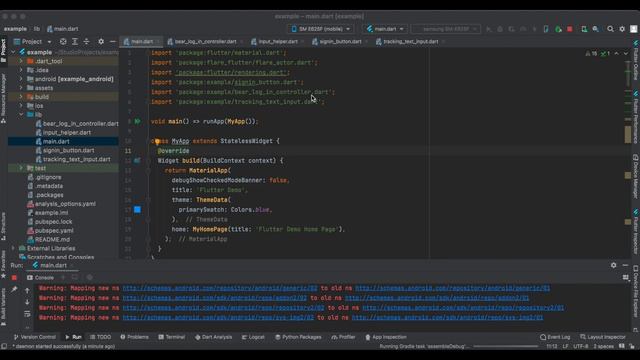Click the down arrow in Run console

point(27,302)
